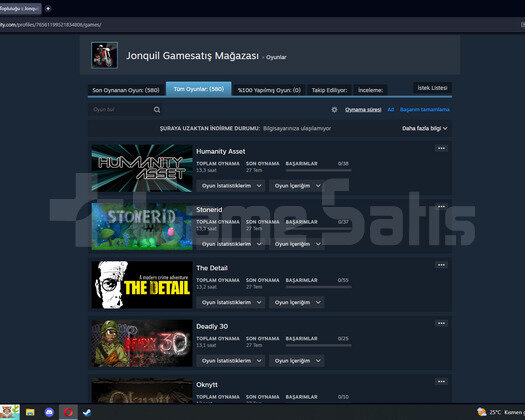The image size is (525, 420).
Task: Open File Explorer from taskbar
Action: pos(30,412)
